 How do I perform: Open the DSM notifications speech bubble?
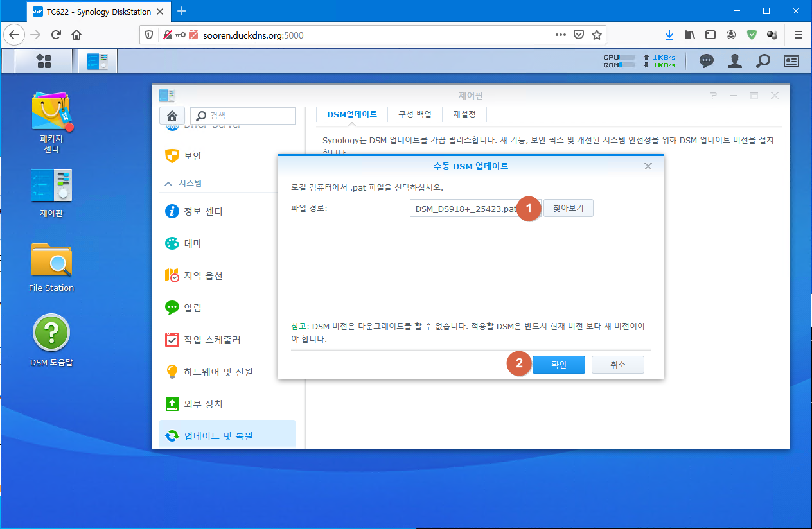pyautogui.click(x=707, y=61)
